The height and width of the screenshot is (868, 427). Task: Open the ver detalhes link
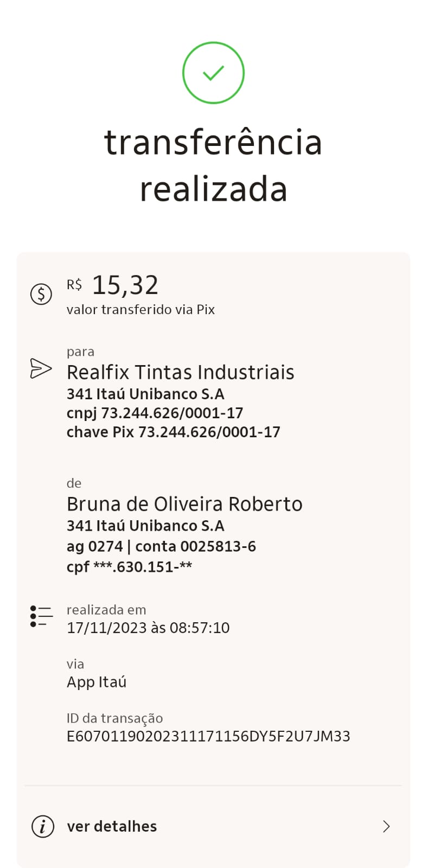coord(112,826)
